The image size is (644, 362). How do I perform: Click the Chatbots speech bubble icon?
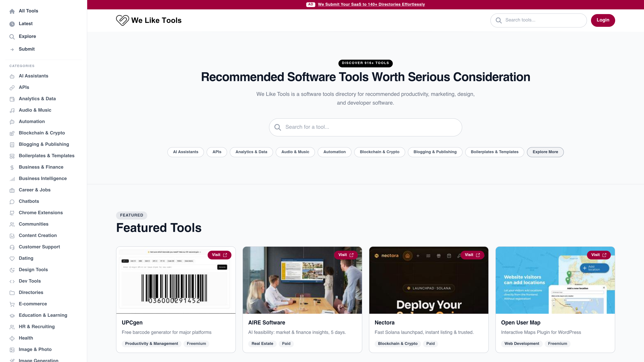point(12,202)
